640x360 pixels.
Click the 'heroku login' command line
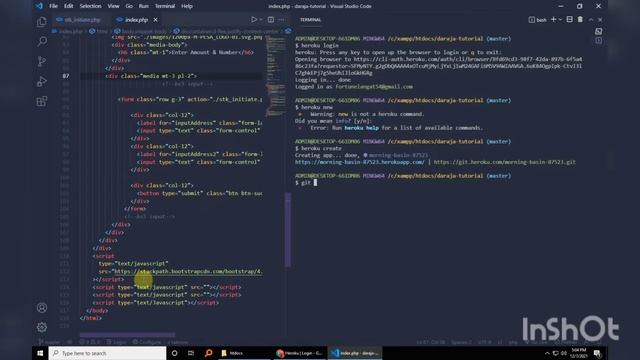click(317, 46)
